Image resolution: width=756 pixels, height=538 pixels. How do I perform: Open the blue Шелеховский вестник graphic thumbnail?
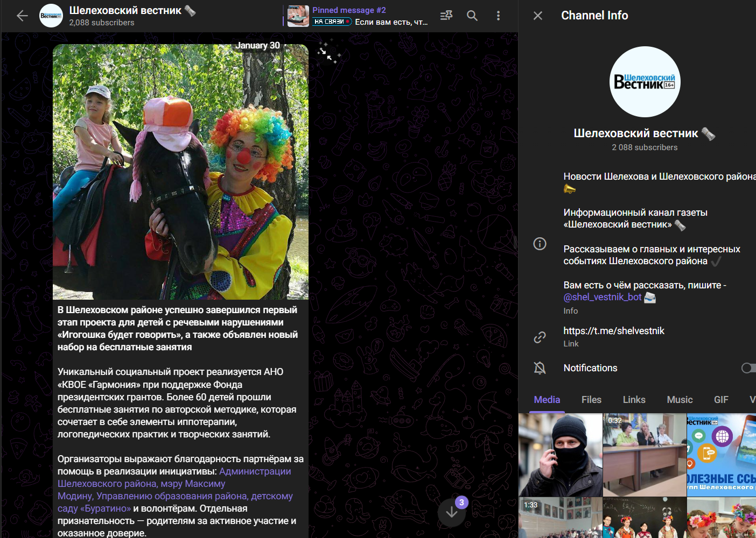click(722, 455)
